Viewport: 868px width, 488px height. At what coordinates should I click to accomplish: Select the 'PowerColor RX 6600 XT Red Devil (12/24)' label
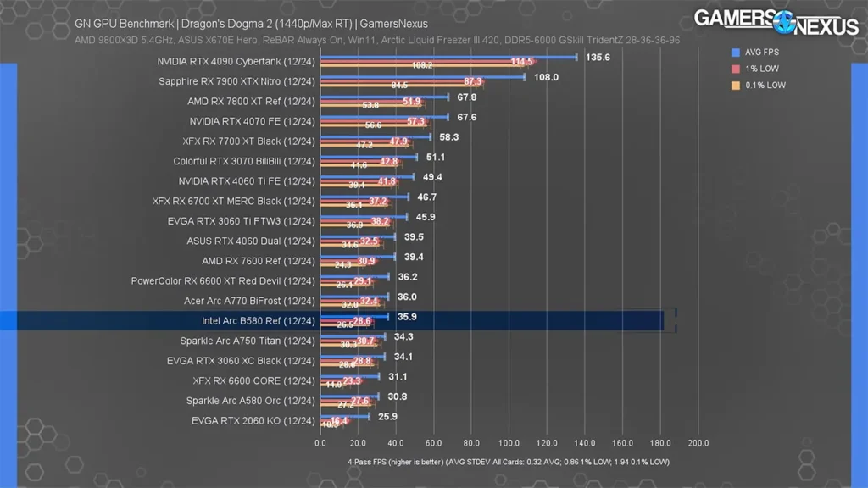223,281
